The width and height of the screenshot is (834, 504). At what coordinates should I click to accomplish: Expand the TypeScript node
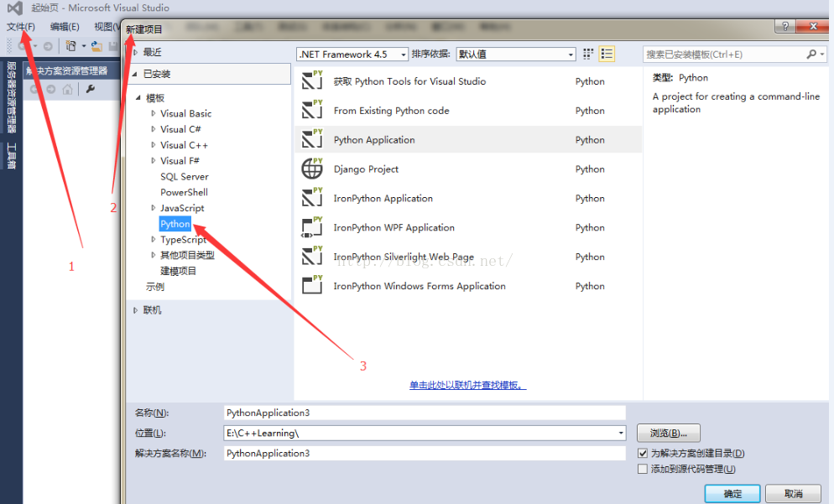pyautogui.click(x=154, y=240)
